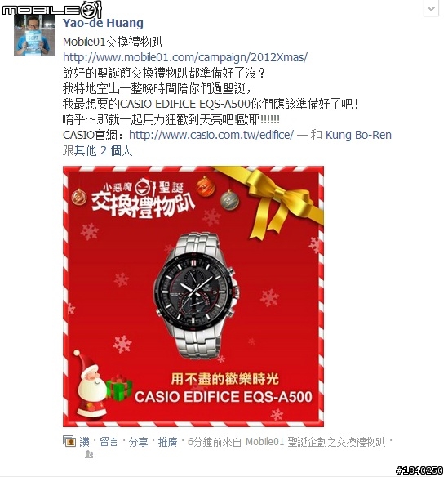Screen dimensions: 448x477
Task: Promote the post with 推廣
Action: (x=168, y=442)
